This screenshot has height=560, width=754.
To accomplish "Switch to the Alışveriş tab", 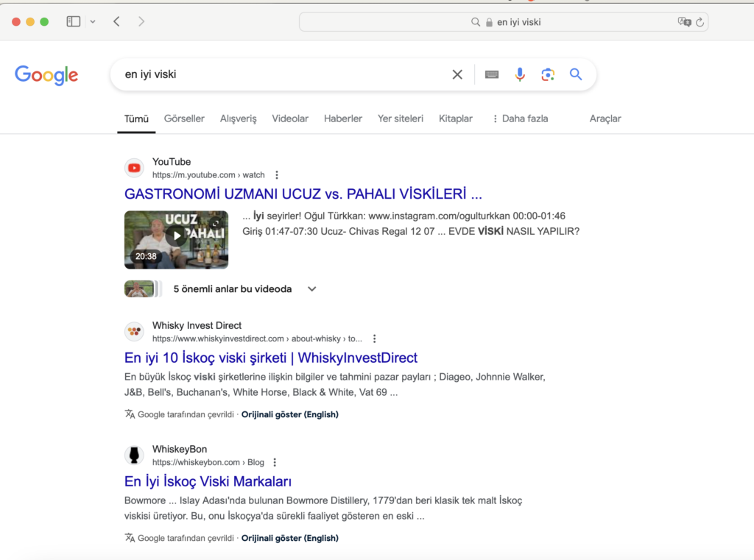I will click(x=238, y=118).
